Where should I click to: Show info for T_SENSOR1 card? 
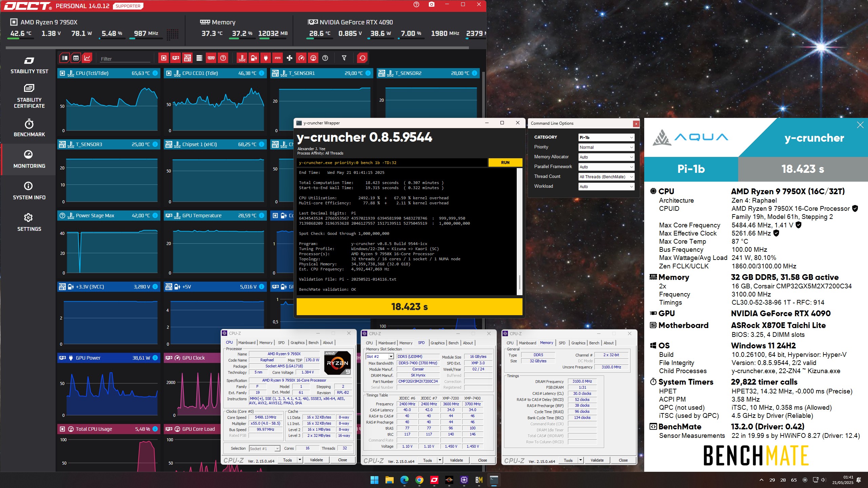[x=368, y=73]
